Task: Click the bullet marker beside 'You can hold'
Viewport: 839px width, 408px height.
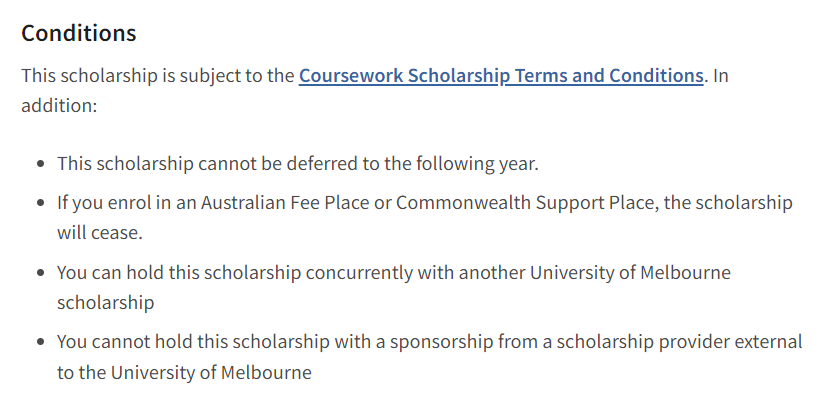Action: [41, 273]
